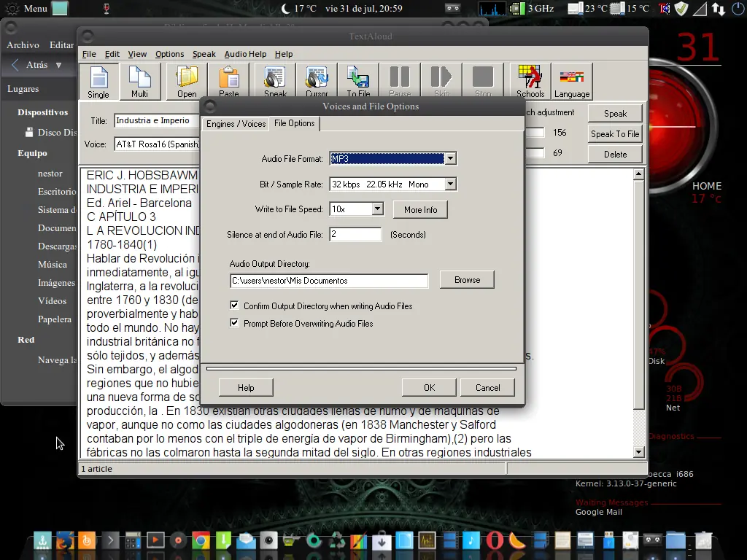Click the Skip playback toolbar icon
This screenshot has width=747, height=560.
click(x=441, y=81)
